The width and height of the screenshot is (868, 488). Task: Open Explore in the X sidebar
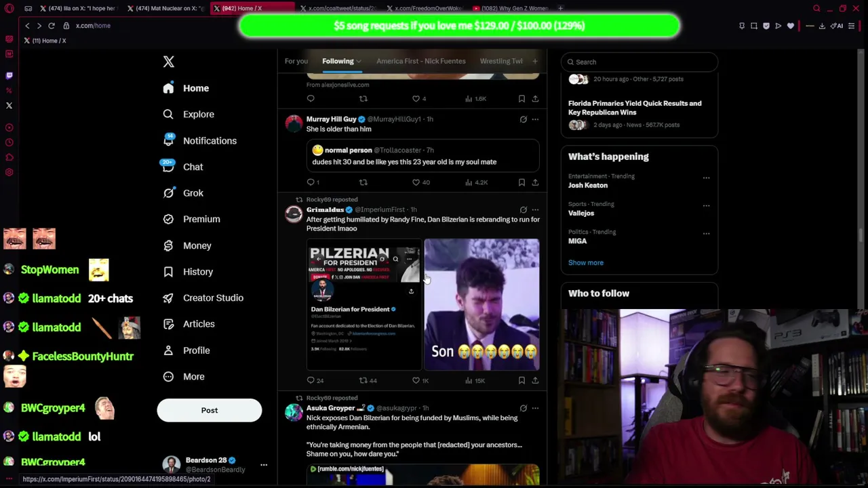[x=189, y=115]
